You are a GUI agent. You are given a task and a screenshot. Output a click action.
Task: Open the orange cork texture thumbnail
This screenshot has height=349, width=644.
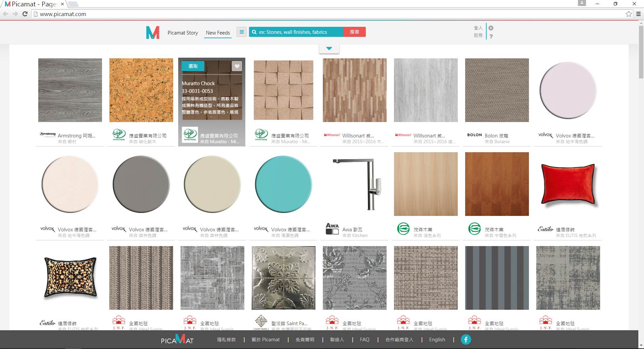[141, 90]
